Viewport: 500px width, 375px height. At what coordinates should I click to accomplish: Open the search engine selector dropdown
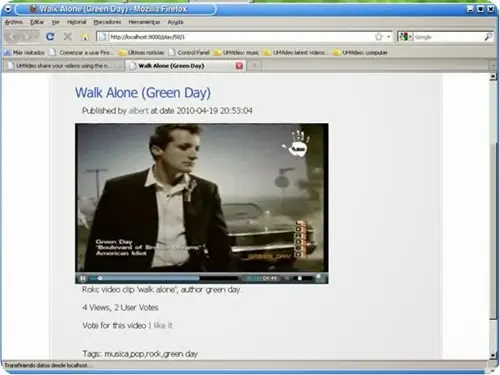click(x=406, y=37)
